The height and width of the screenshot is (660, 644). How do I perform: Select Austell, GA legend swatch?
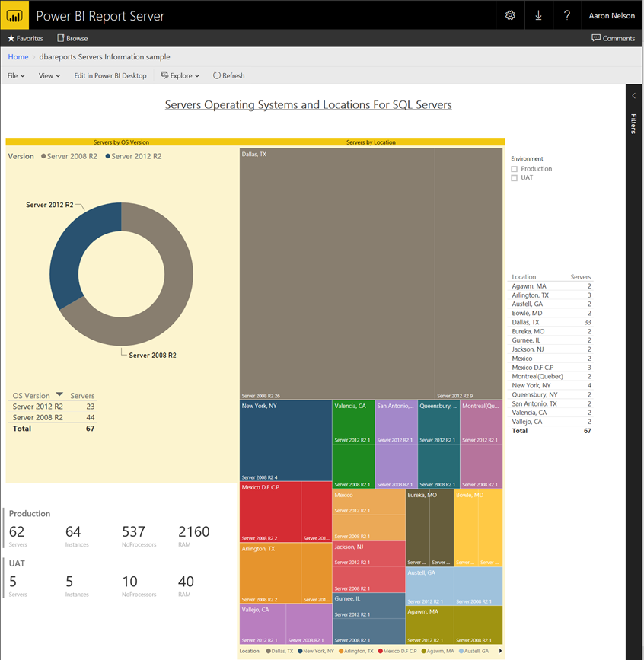coord(461,651)
